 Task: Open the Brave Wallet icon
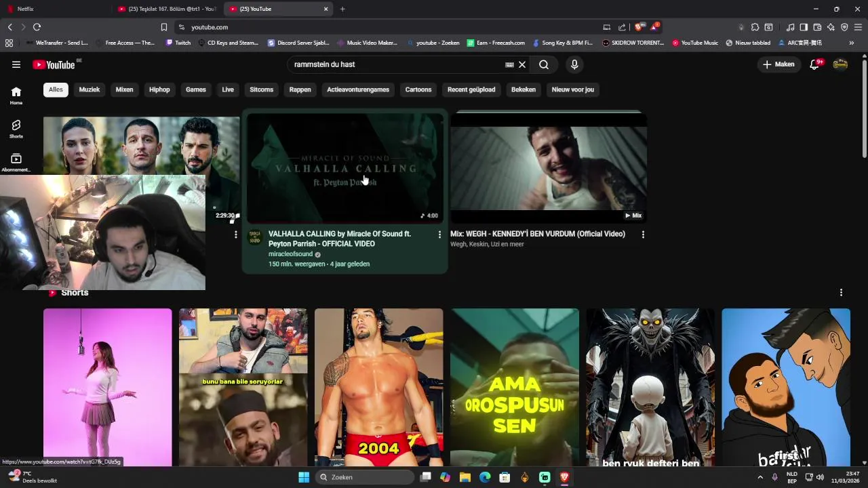[x=817, y=27]
